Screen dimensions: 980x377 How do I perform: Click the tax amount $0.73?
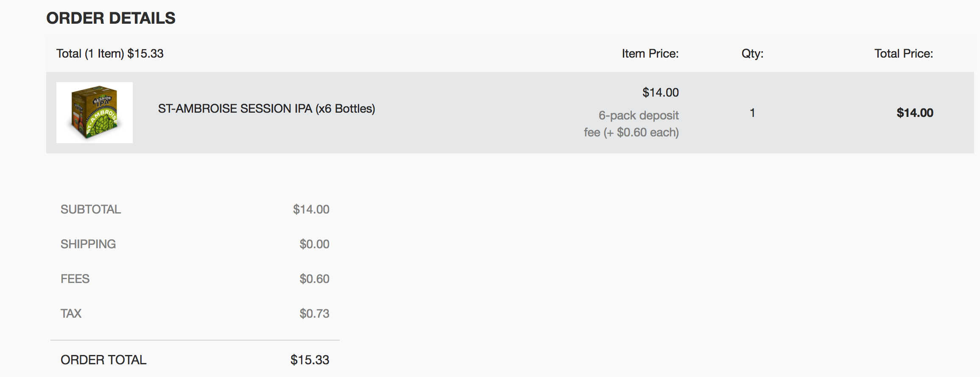[x=314, y=313]
